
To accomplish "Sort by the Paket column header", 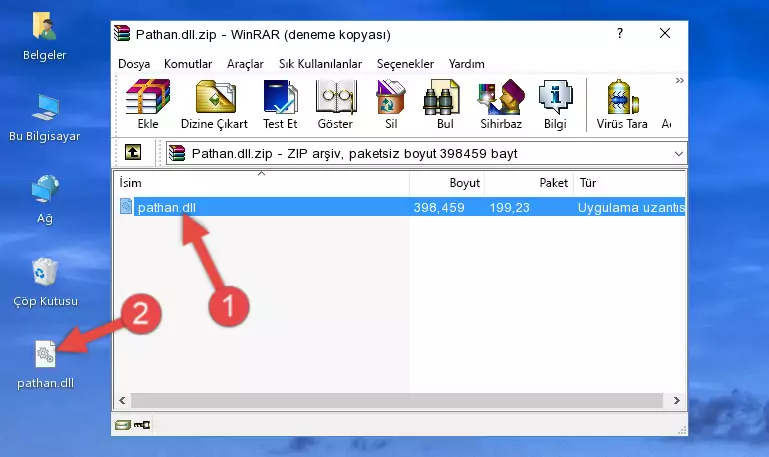I will click(x=529, y=183).
